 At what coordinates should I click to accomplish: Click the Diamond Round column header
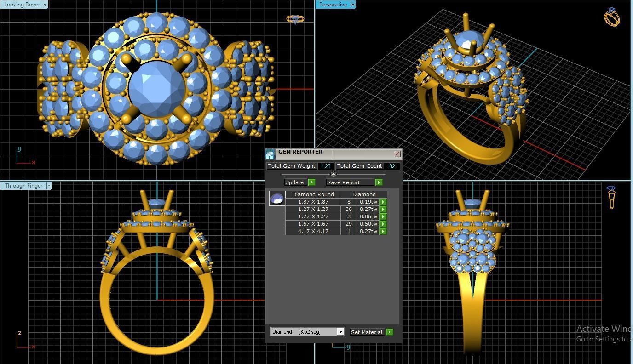point(313,194)
